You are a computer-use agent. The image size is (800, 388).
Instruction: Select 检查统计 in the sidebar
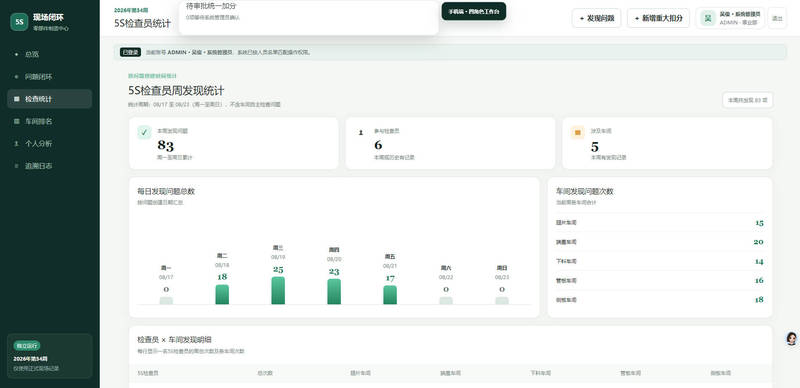coord(49,99)
